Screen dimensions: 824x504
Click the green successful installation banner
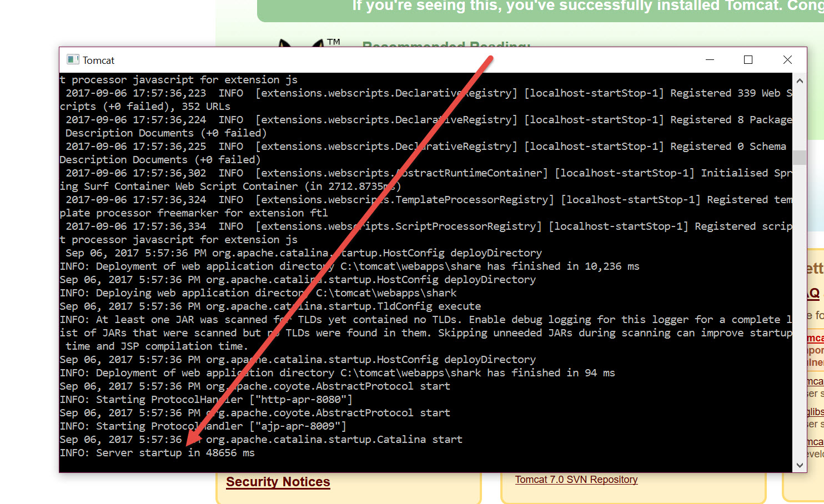click(x=539, y=8)
